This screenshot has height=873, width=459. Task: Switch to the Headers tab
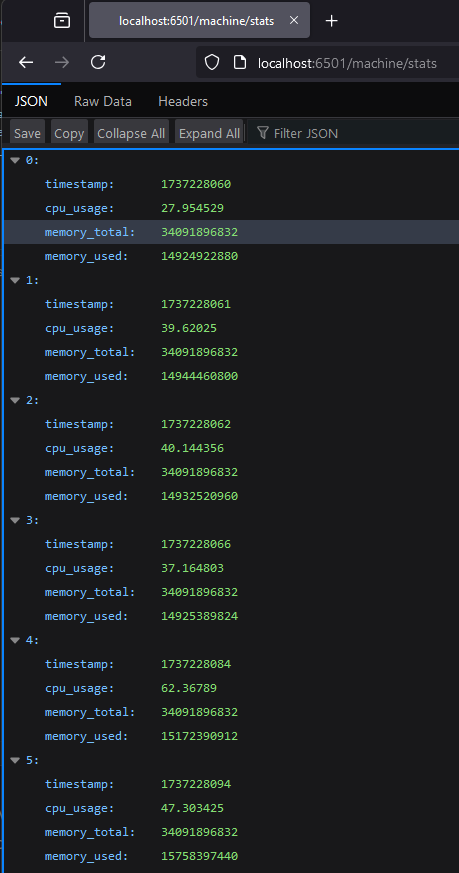pos(183,101)
